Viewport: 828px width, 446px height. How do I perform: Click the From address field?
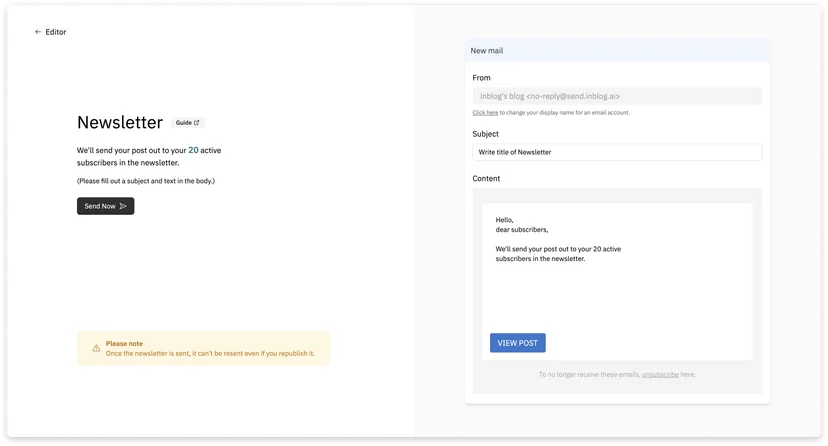(617, 96)
